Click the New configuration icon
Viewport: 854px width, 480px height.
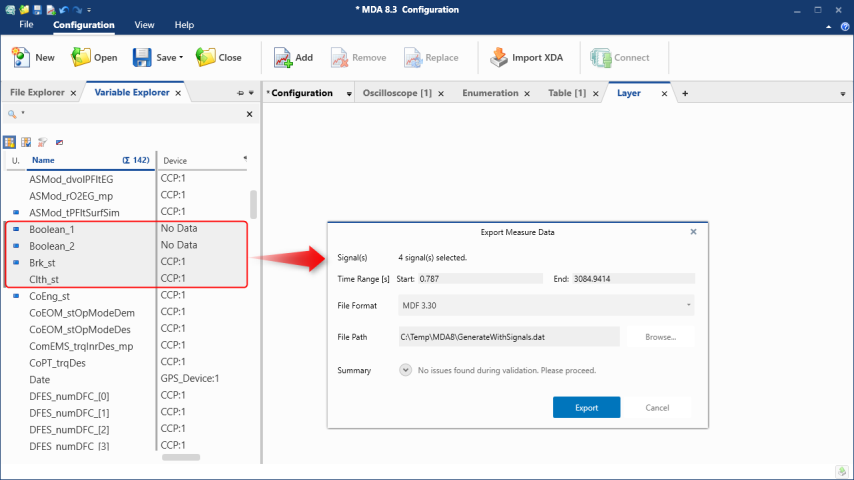[x=21, y=57]
